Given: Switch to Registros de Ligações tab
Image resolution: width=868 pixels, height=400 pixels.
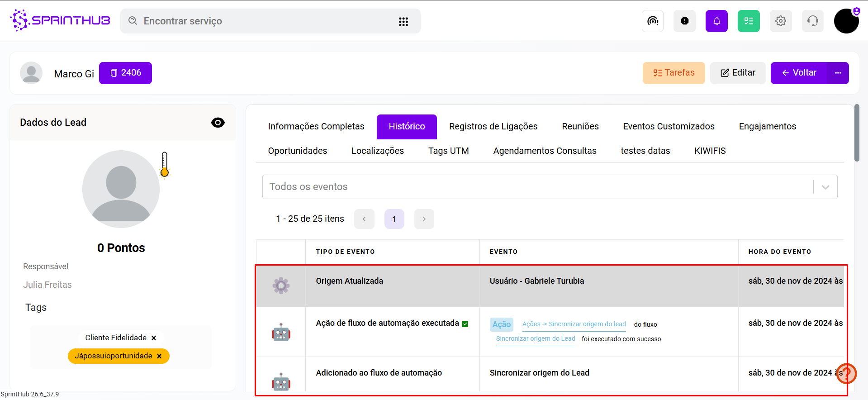Looking at the screenshot, I should pyautogui.click(x=493, y=126).
